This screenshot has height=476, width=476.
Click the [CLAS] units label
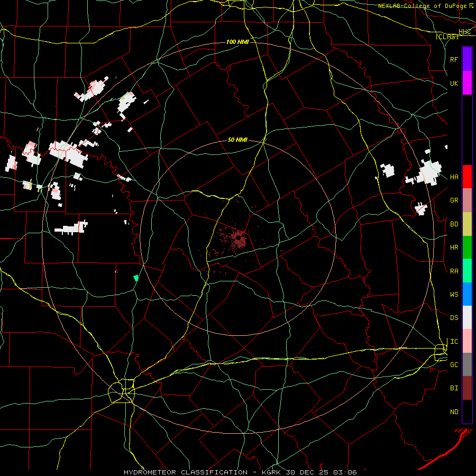pos(447,36)
